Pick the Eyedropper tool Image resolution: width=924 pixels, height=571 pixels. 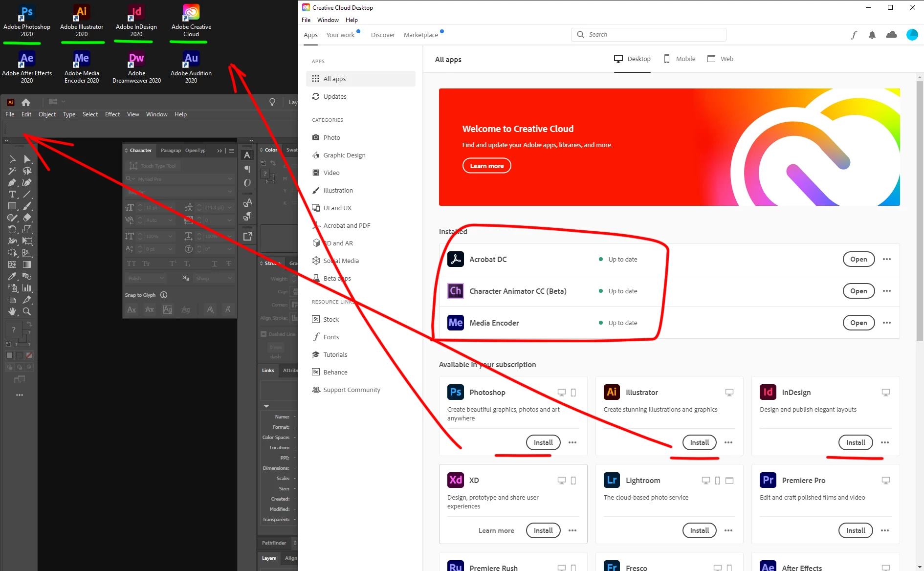[x=12, y=276]
